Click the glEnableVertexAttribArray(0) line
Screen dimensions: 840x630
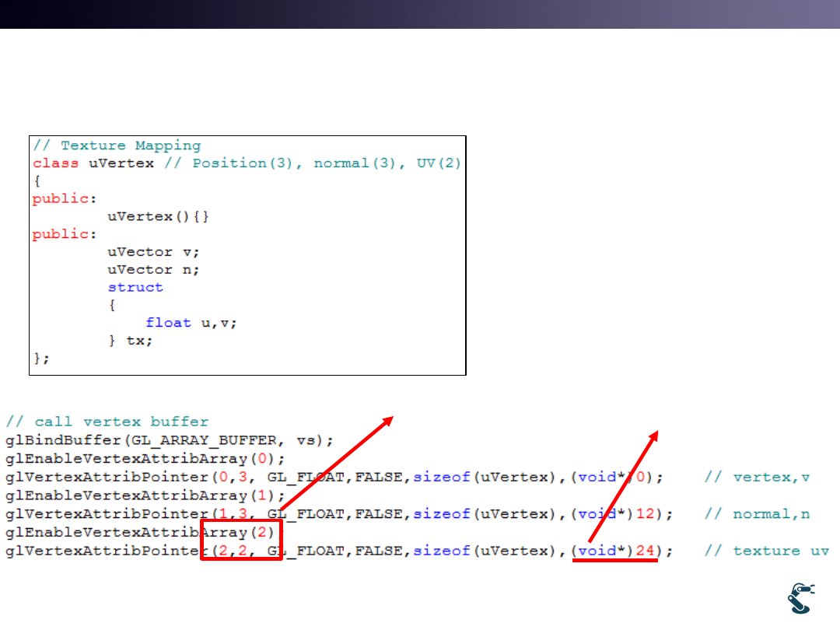point(145,459)
